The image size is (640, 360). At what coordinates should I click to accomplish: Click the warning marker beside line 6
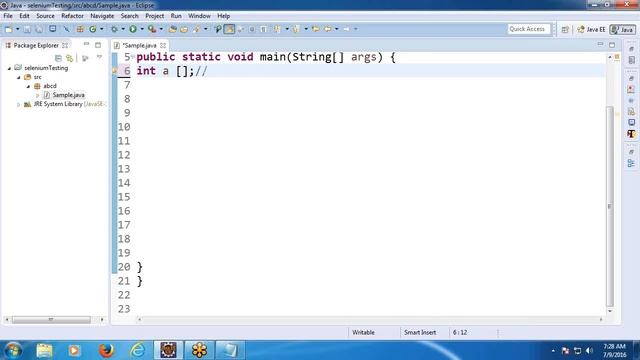coord(115,71)
